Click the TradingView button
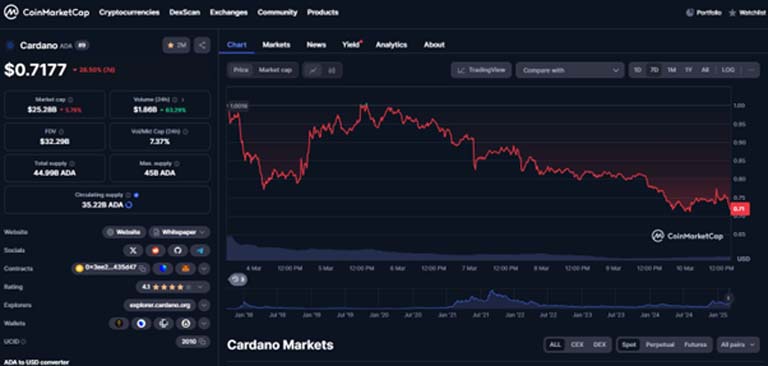Screen dimensions: 768x366 (481, 70)
